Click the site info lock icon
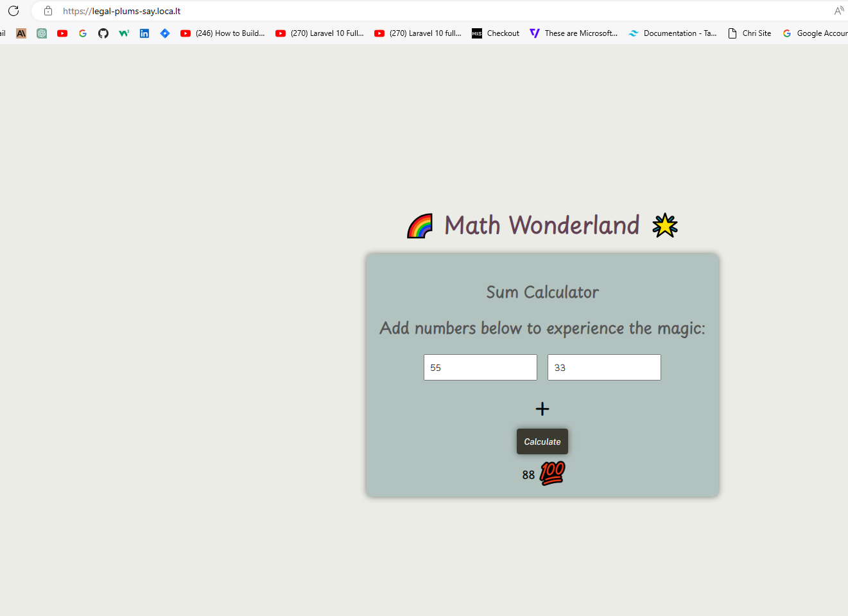This screenshot has width=848, height=616. point(48,11)
